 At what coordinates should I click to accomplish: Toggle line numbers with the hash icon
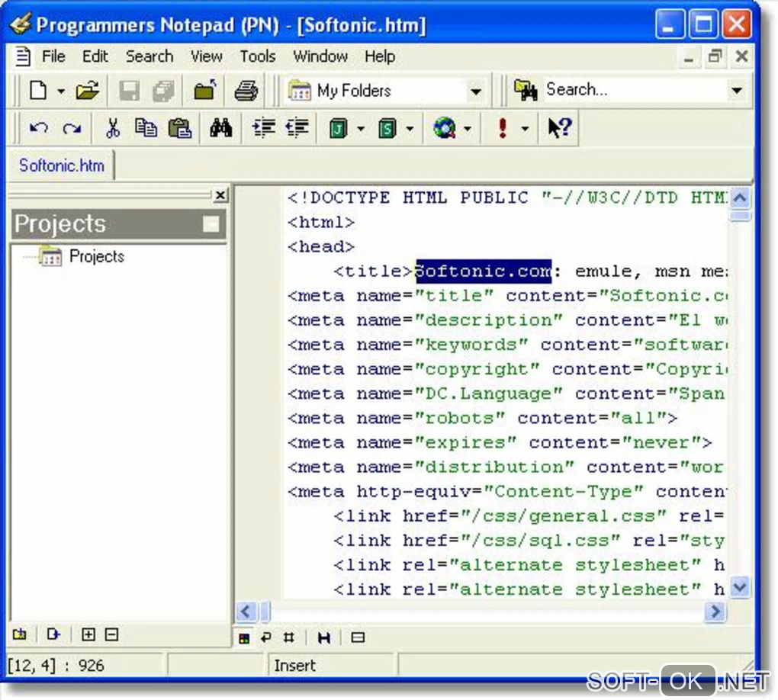pos(288,637)
